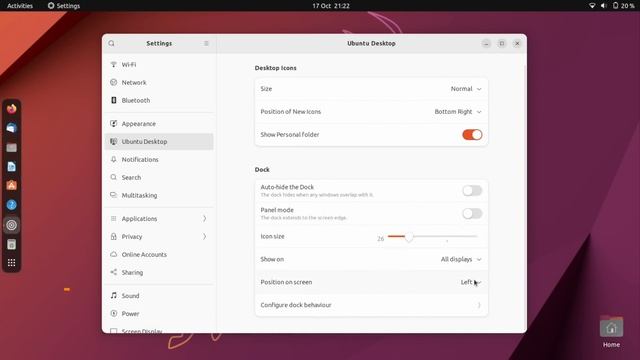Click the volume icon in top bar
This screenshot has height=360, width=640.
click(603, 6)
